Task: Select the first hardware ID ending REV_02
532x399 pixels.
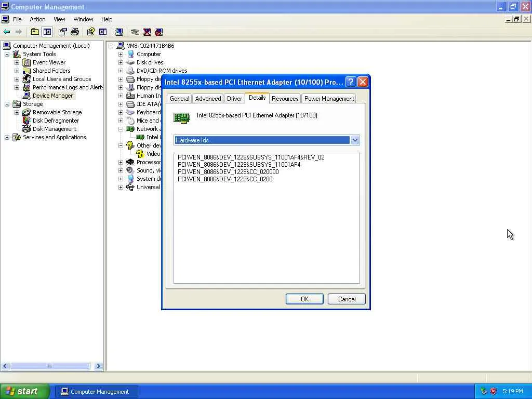Action: [251, 157]
